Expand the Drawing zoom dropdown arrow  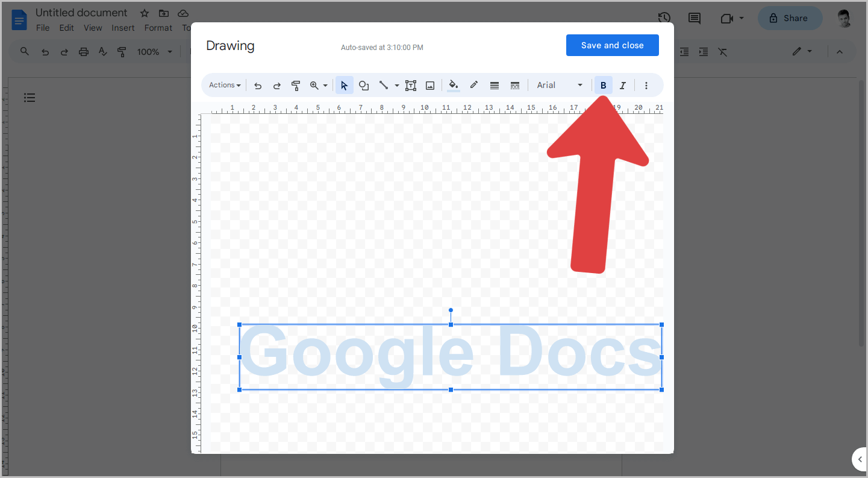325,86
